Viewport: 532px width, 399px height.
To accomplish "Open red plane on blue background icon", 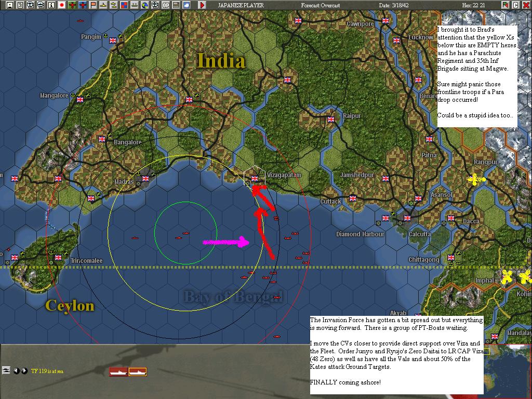I will coord(83,5).
